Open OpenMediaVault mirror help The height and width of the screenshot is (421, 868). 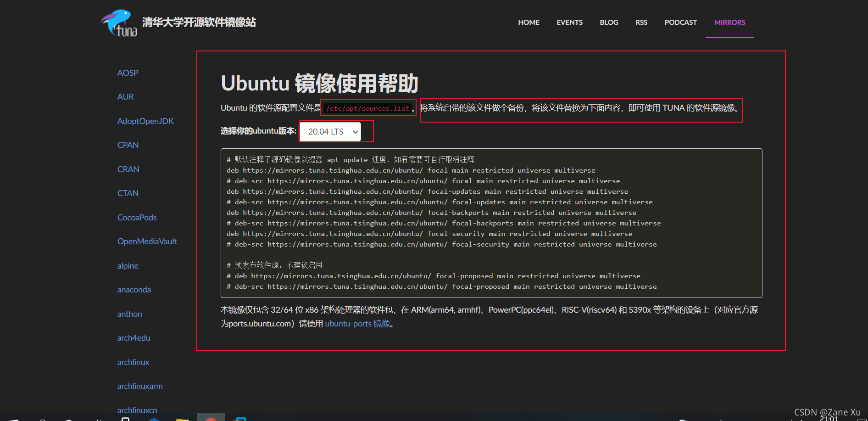[x=147, y=241]
